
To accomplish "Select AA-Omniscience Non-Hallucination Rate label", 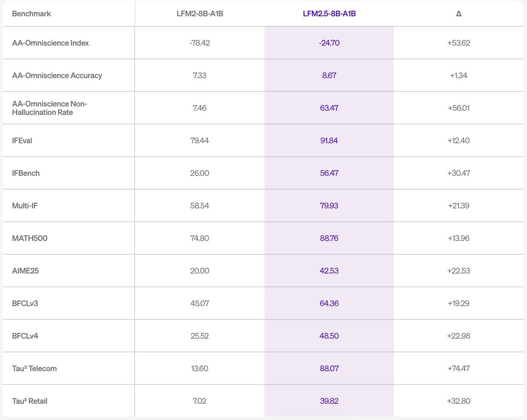I will click(50, 108).
